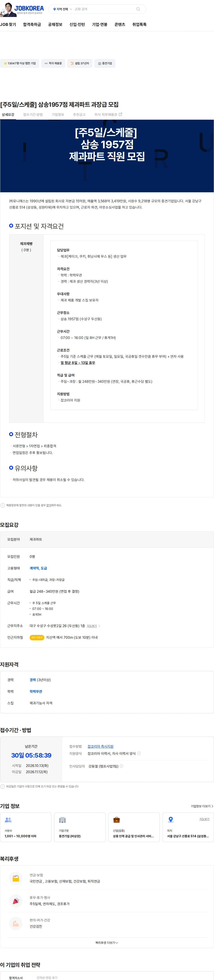Click the 기업구분 building icon
Screen dimensions: 214x980
63,820
